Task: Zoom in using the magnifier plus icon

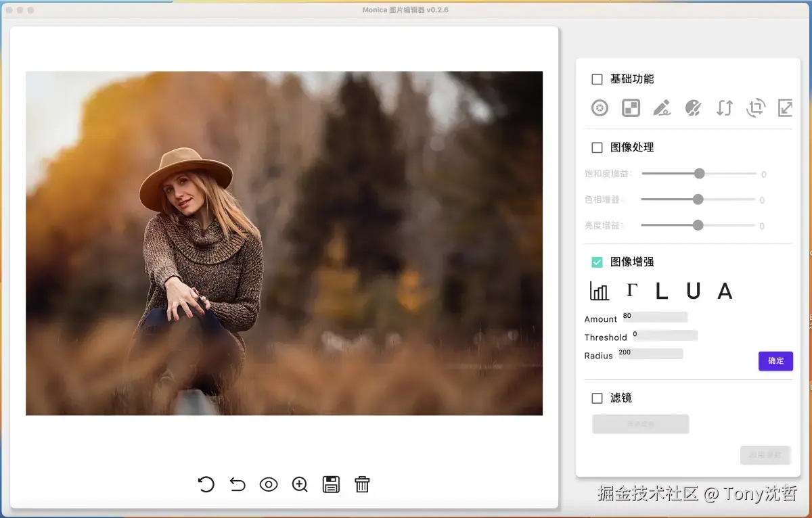Action: click(300, 484)
